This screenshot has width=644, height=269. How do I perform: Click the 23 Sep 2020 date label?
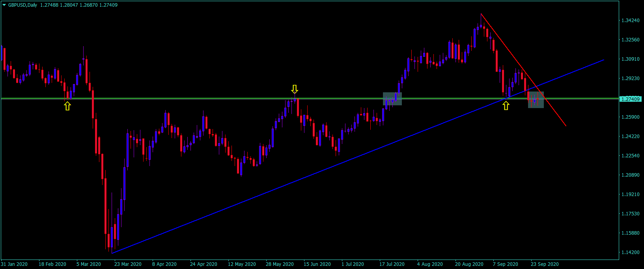(x=545, y=264)
